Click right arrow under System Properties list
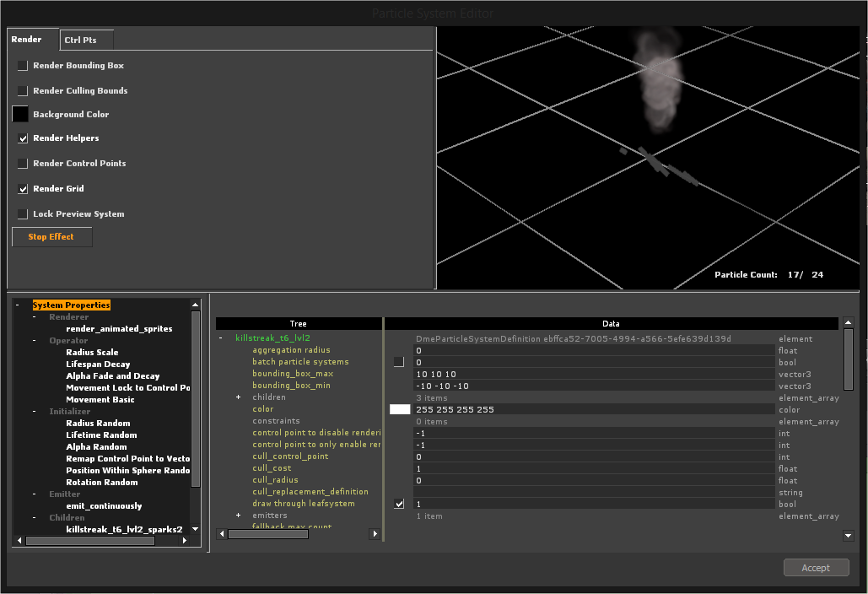 (x=183, y=541)
